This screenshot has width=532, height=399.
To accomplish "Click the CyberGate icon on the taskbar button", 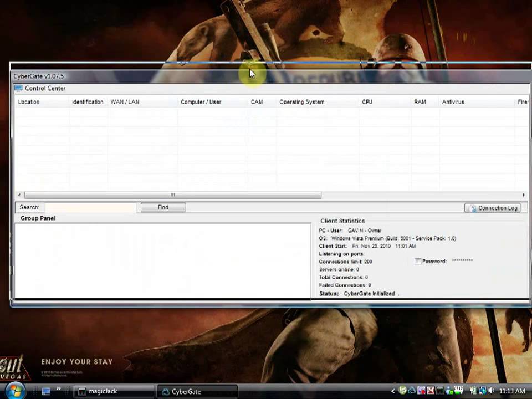I will [x=165, y=392].
